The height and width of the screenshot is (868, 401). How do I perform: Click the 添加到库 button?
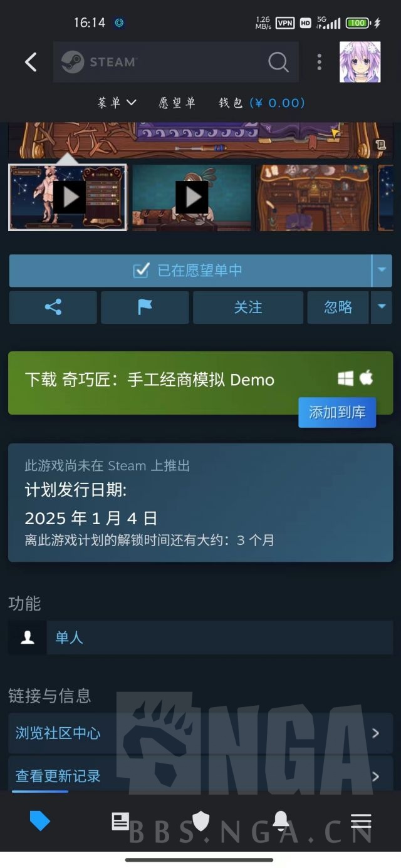point(337,413)
